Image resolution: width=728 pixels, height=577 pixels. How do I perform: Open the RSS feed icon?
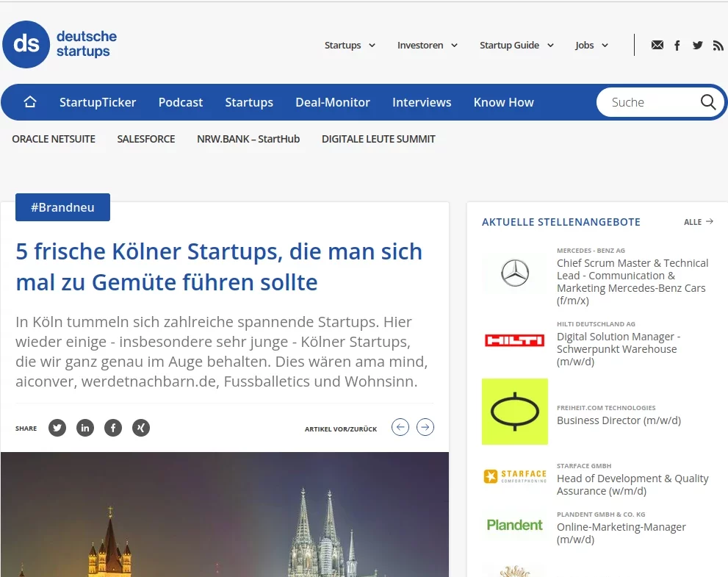[x=718, y=46]
